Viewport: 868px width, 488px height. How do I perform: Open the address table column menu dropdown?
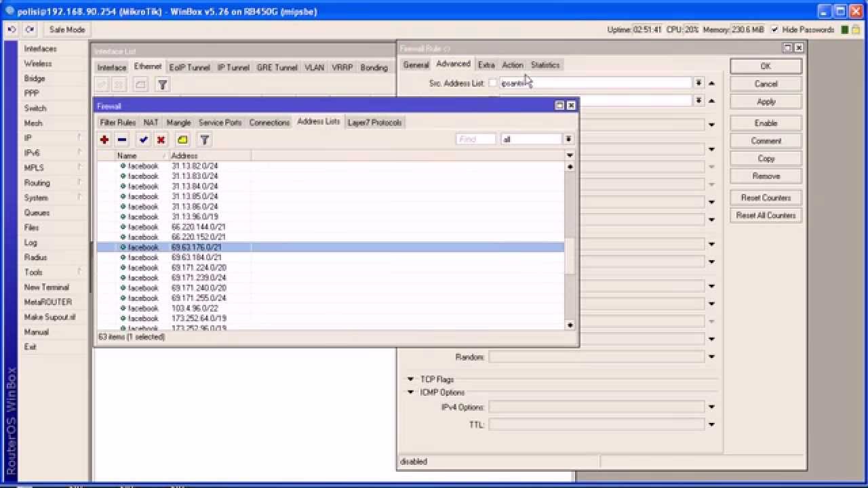(x=570, y=155)
